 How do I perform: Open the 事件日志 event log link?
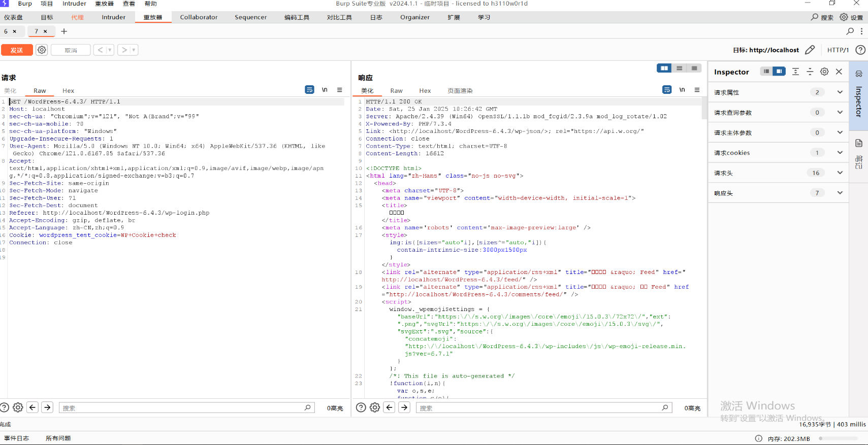[x=17, y=438]
